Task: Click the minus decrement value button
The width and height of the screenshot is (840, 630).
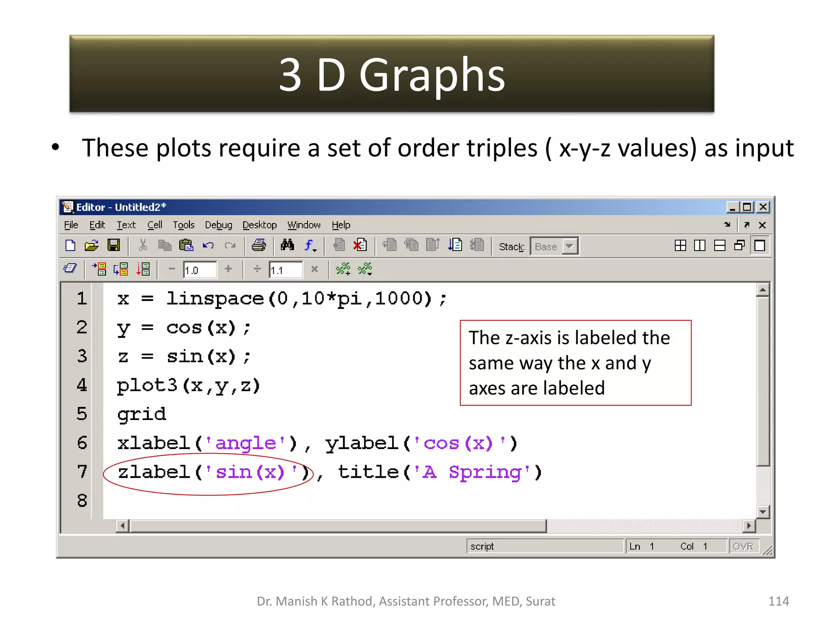Action: click(x=172, y=269)
